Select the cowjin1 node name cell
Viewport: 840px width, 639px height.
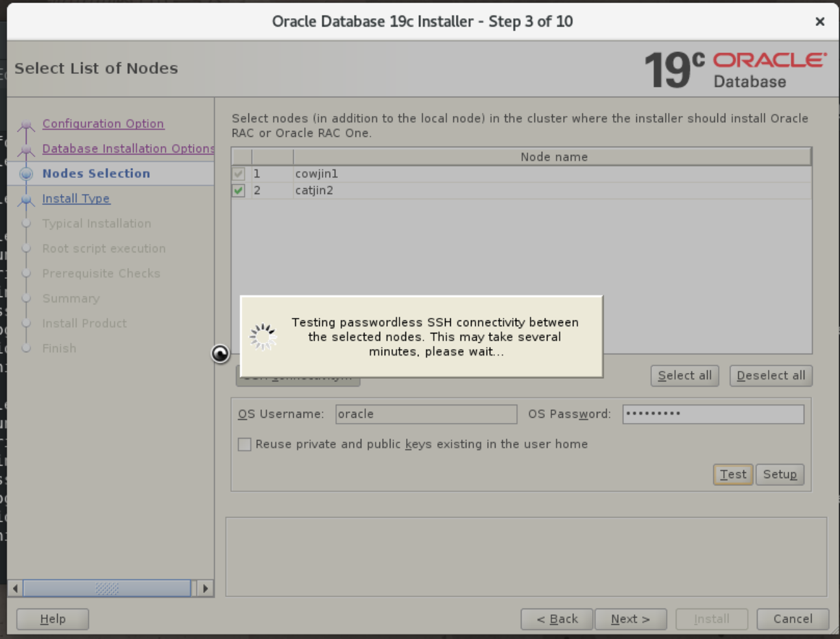pos(552,174)
